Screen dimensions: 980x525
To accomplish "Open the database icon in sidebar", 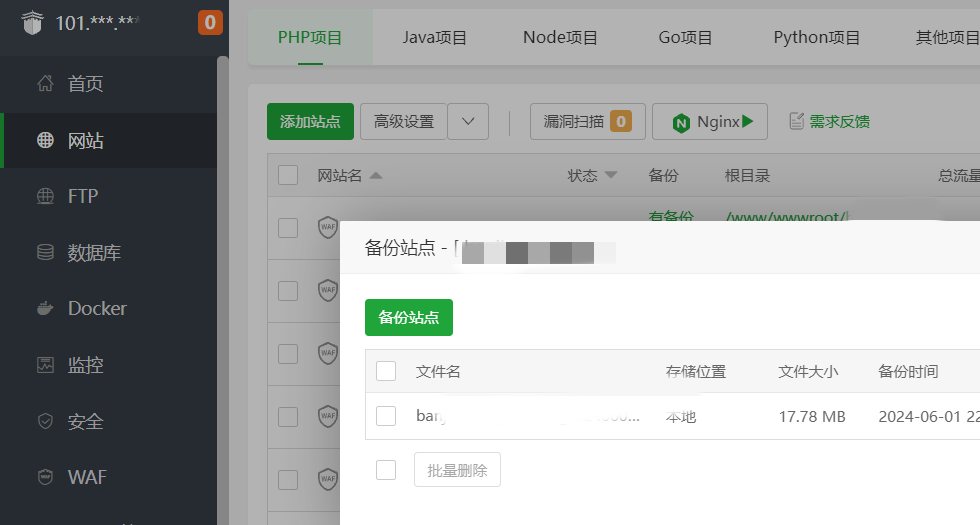I will tap(45, 253).
